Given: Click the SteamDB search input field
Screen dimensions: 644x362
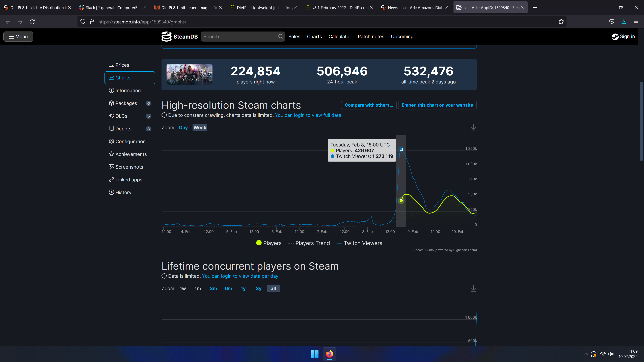Looking at the screenshot, I should (239, 37).
